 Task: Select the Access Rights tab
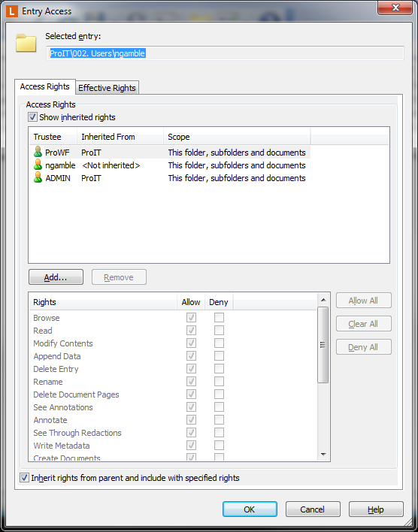(45, 86)
